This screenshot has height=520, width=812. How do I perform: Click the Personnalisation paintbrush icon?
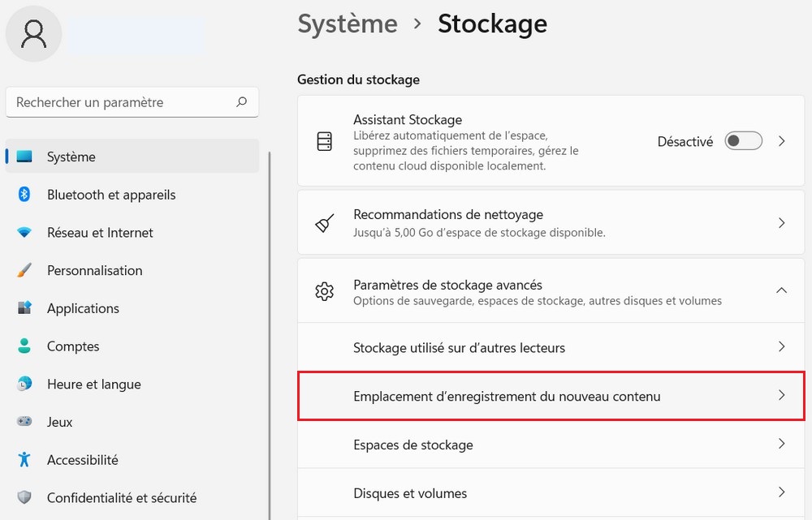coord(24,271)
